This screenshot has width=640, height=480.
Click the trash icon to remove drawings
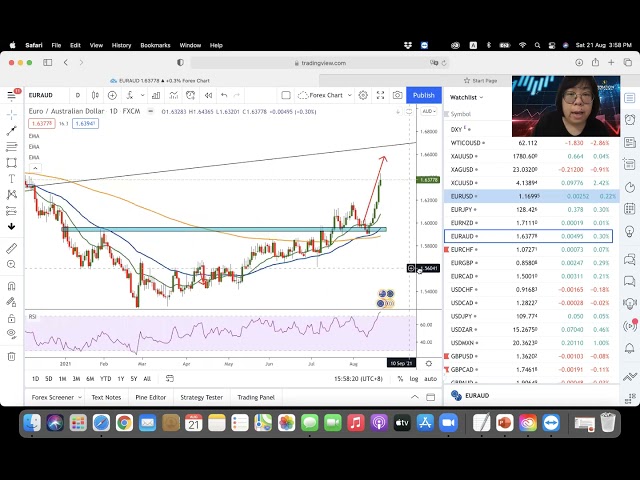click(x=11, y=355)
